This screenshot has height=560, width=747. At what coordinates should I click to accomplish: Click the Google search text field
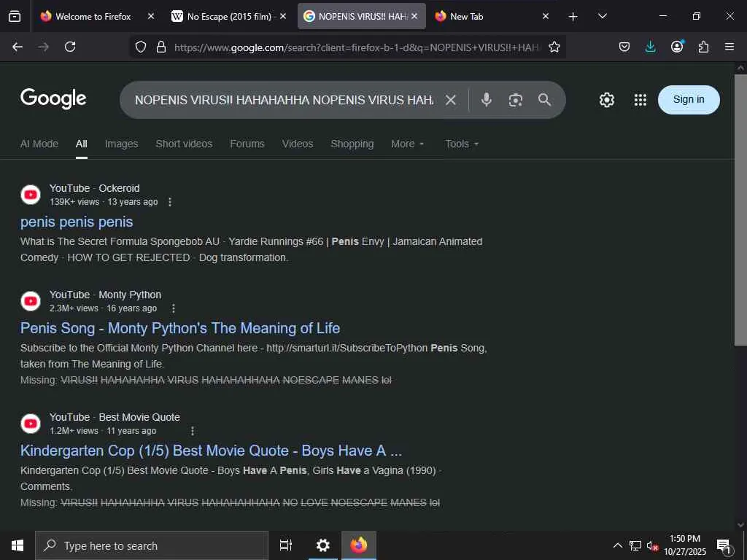[x=285, y=100]
